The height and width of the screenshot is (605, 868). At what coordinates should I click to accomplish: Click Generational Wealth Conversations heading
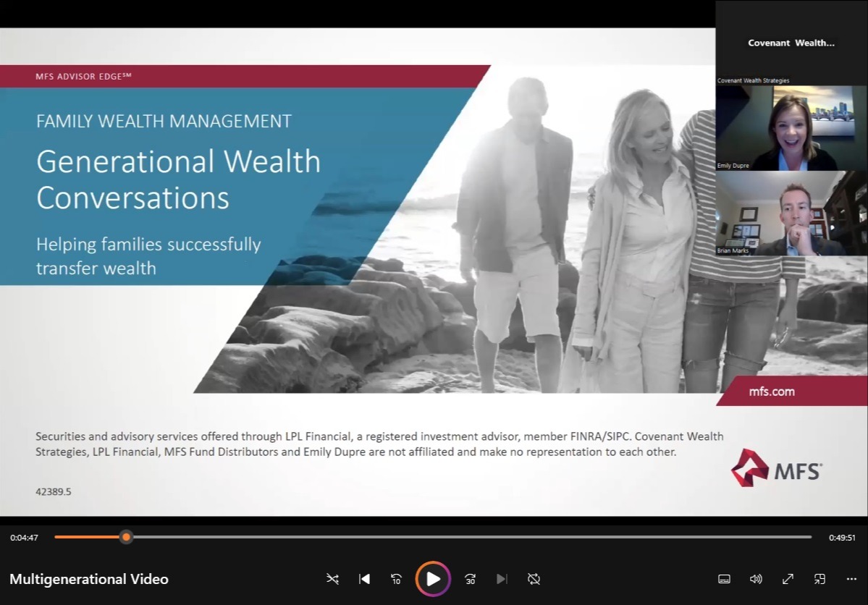coord(178,179)
